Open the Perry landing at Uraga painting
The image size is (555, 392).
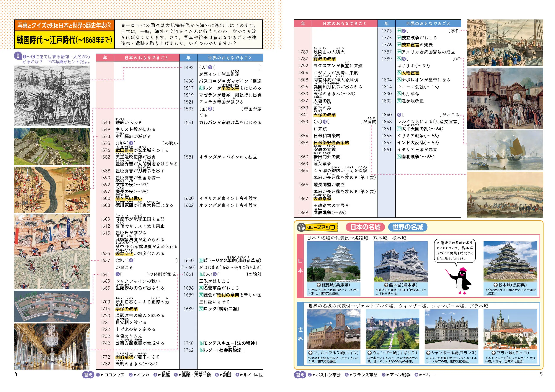(x=505, y=195)
